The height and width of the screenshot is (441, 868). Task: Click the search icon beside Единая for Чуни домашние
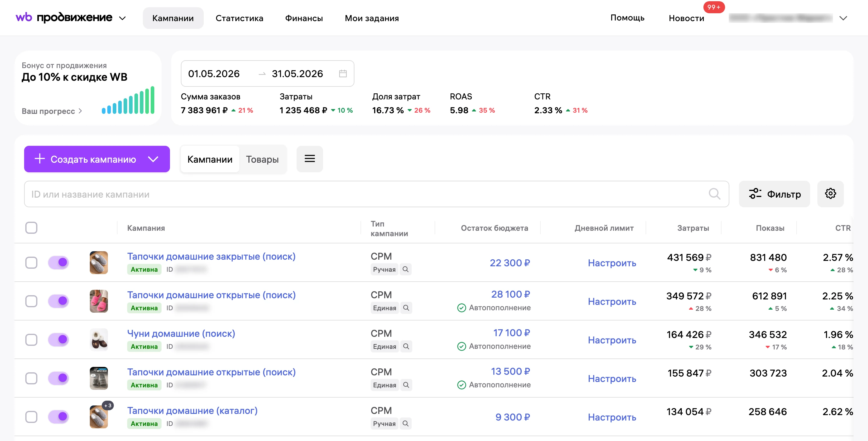[406, 346]
